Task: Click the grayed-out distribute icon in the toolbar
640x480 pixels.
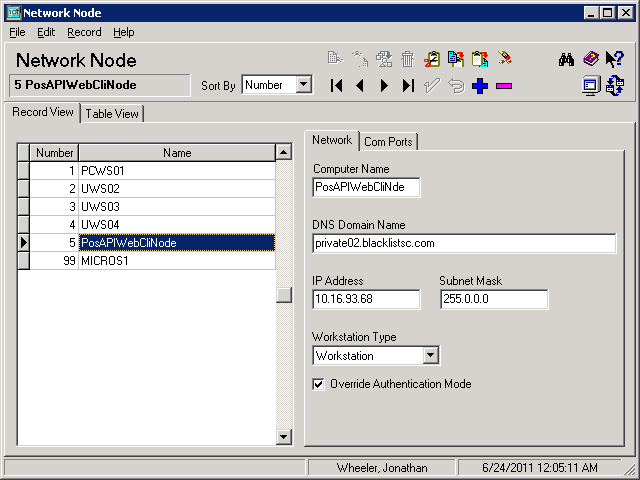Action: 360,59
